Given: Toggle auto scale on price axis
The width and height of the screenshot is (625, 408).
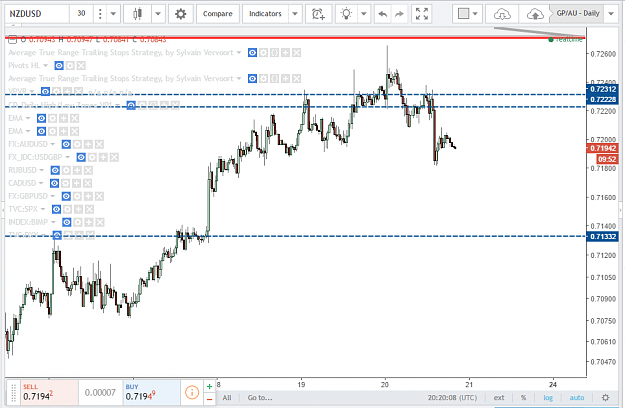Looking at the screenshot, I should pyautogui.click(x=577, y=398).
